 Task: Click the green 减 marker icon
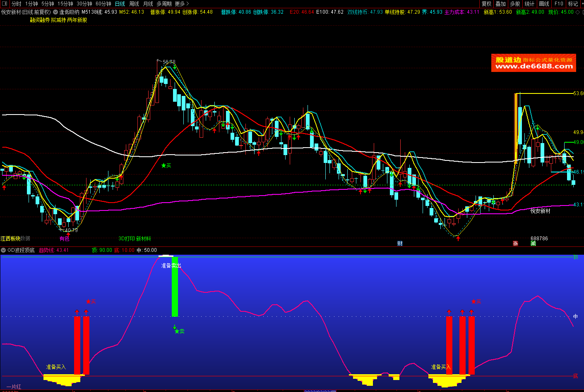tap(533, 244)
